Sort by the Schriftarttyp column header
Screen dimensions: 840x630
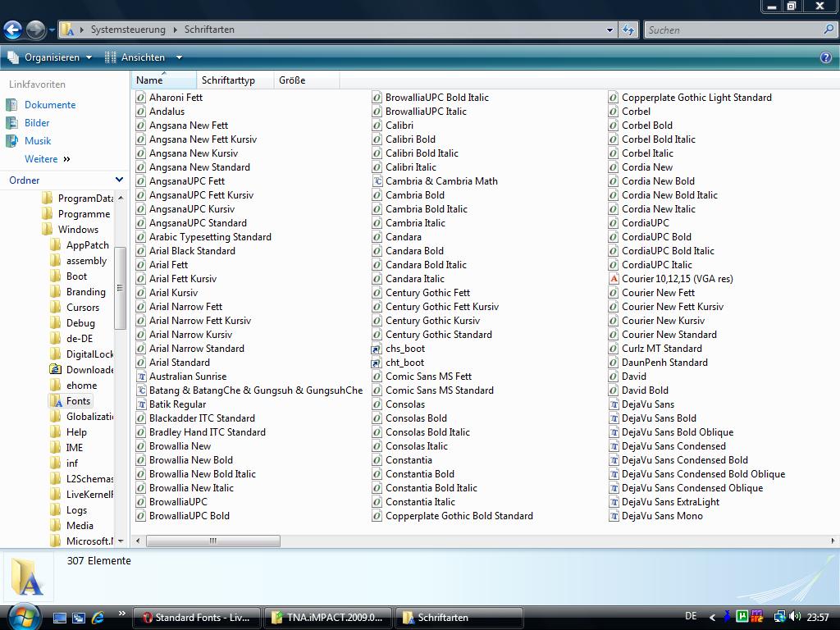(235, 80)
